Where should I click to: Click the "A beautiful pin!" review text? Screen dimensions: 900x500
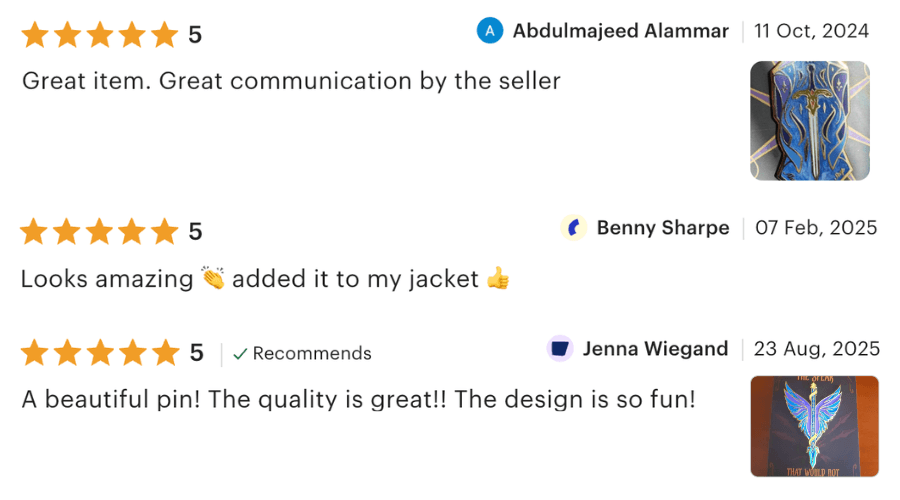pos(358,400)
